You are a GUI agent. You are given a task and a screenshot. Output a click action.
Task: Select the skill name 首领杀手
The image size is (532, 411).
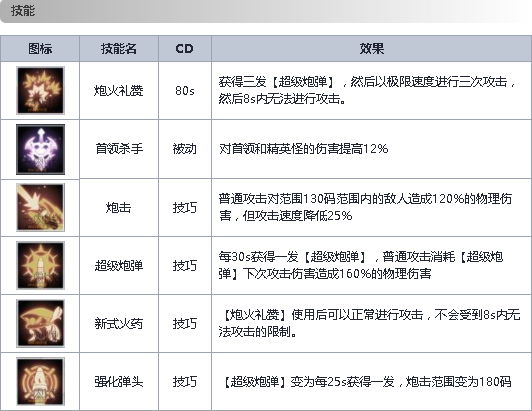[119, 149]
